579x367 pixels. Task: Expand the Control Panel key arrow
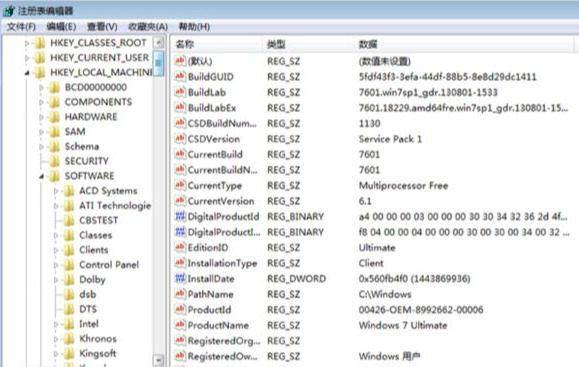click(56, 265)
